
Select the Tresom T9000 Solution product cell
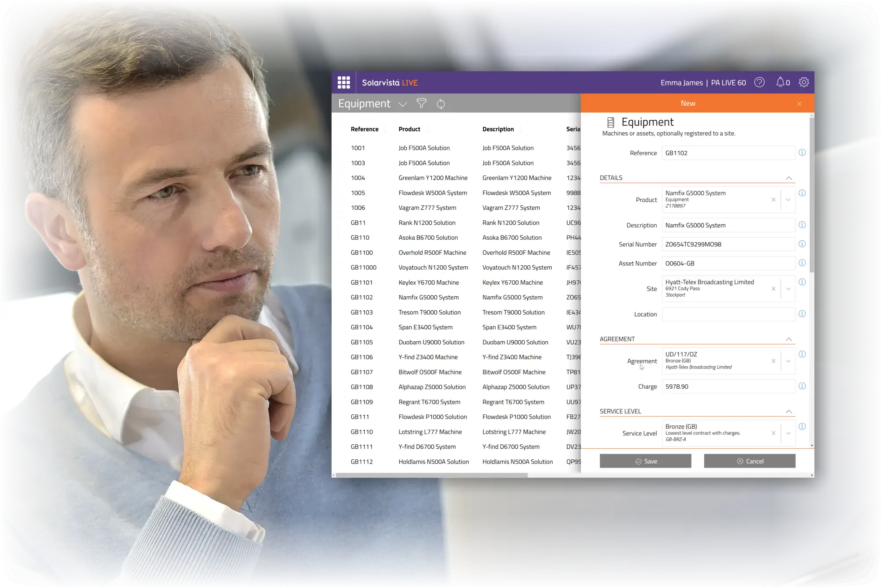pyautogui.click(x=430, y=313)
